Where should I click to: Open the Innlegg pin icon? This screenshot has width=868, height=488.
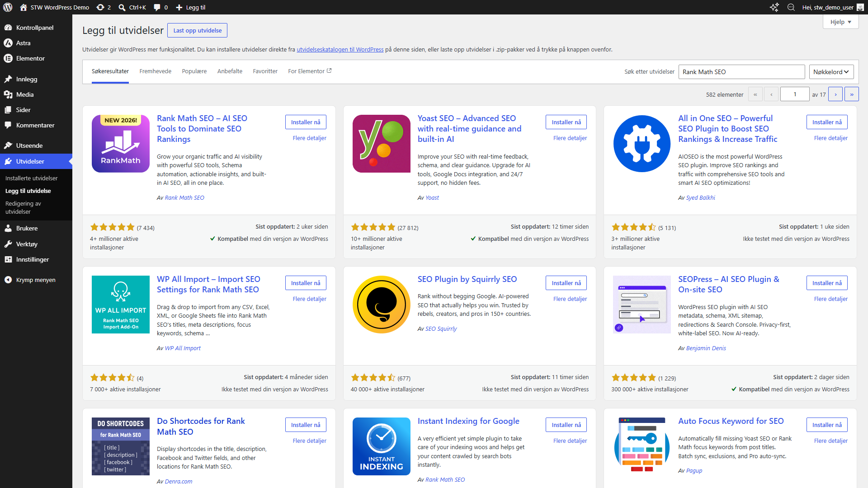tap(8, 79)
